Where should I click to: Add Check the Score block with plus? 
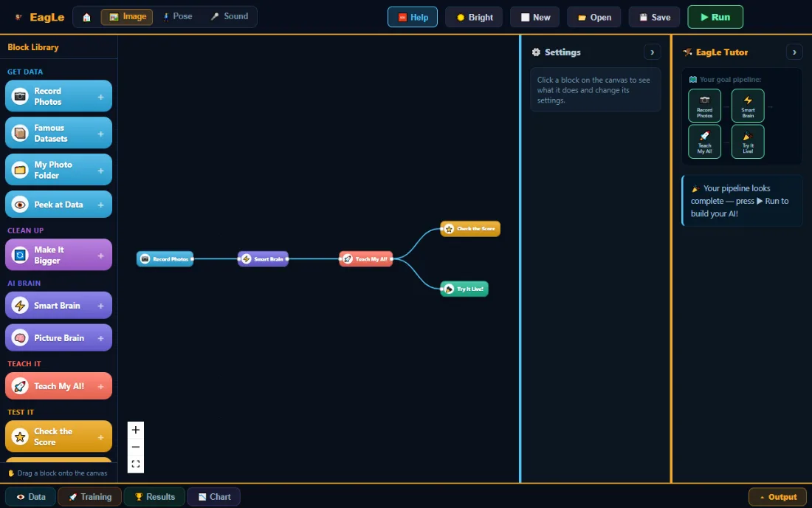(x=101, y=437)
